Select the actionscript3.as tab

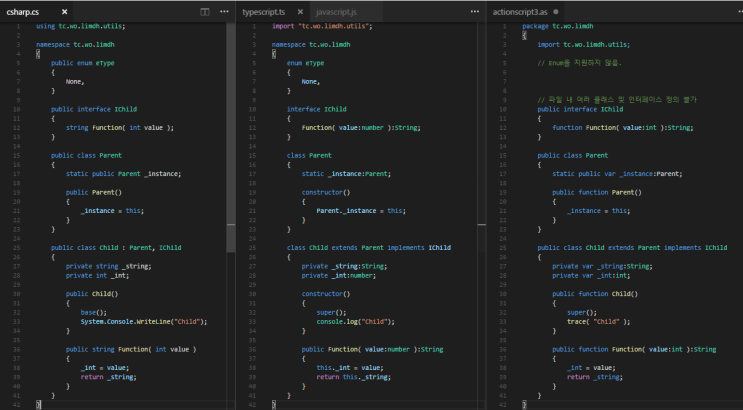pos(520,12)
